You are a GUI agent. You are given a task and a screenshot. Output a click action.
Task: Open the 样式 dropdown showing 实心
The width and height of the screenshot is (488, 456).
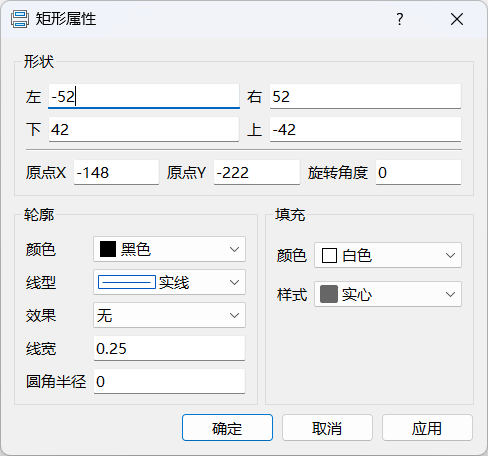[388, 294]
